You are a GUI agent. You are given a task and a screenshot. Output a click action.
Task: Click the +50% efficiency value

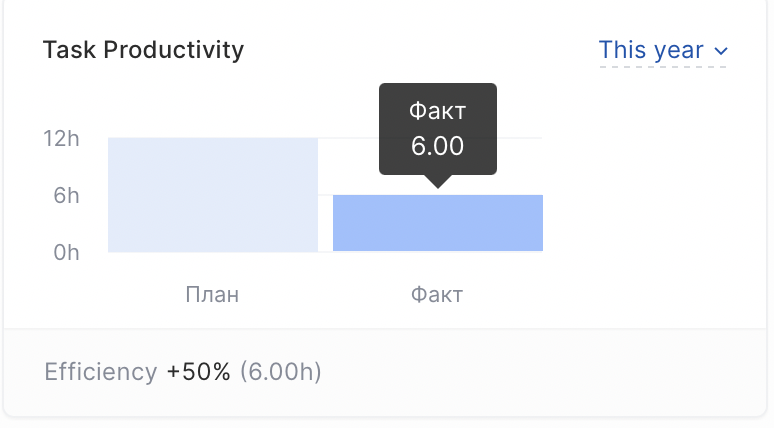(x=198, y=372)
